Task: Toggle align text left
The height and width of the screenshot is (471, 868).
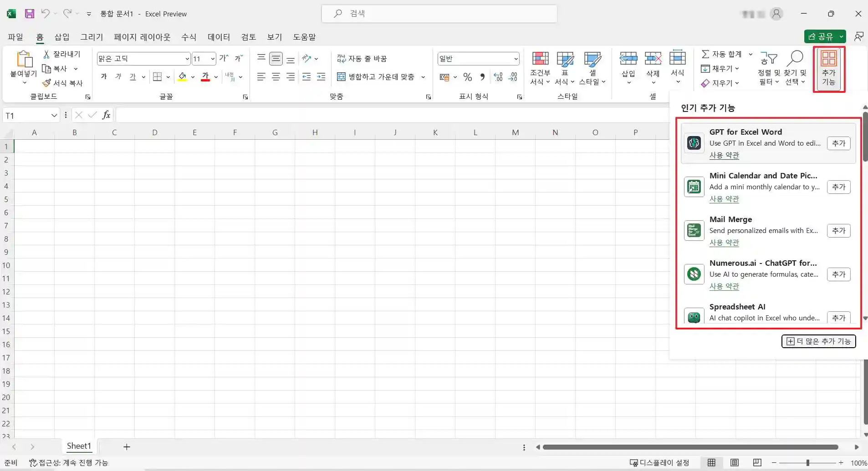Action: [x=261, y=77]
